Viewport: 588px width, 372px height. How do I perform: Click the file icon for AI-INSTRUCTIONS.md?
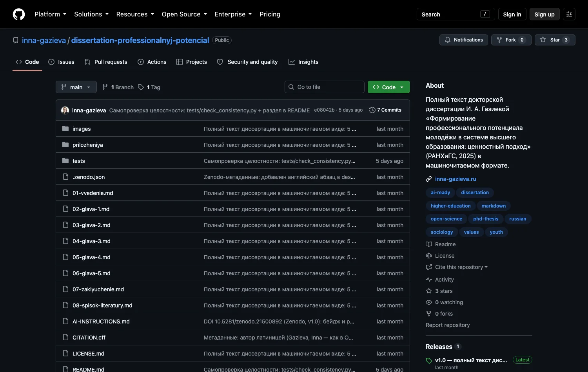pos(65,321)
